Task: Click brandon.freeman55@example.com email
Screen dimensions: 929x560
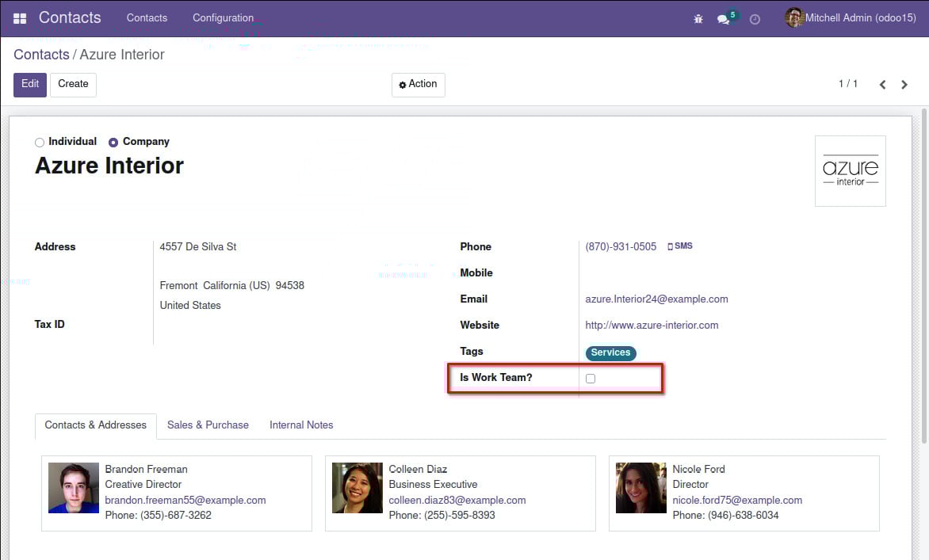Action: coord(185,501)
